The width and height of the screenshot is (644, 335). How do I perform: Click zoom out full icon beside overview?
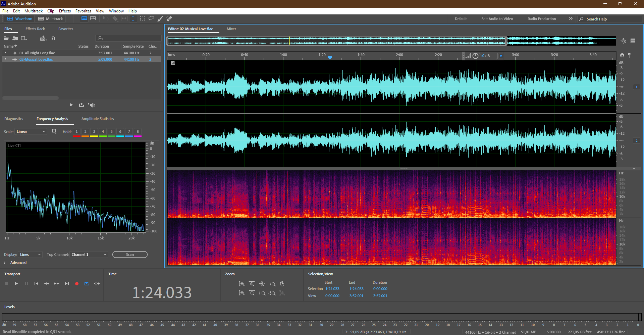[x=623, y=41]
